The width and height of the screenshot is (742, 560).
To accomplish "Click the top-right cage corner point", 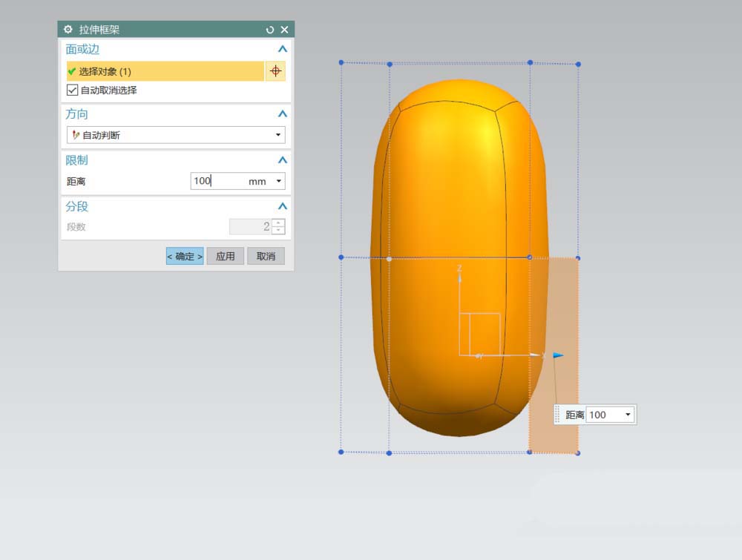I will pyautogui.click(x=578, y=65).
